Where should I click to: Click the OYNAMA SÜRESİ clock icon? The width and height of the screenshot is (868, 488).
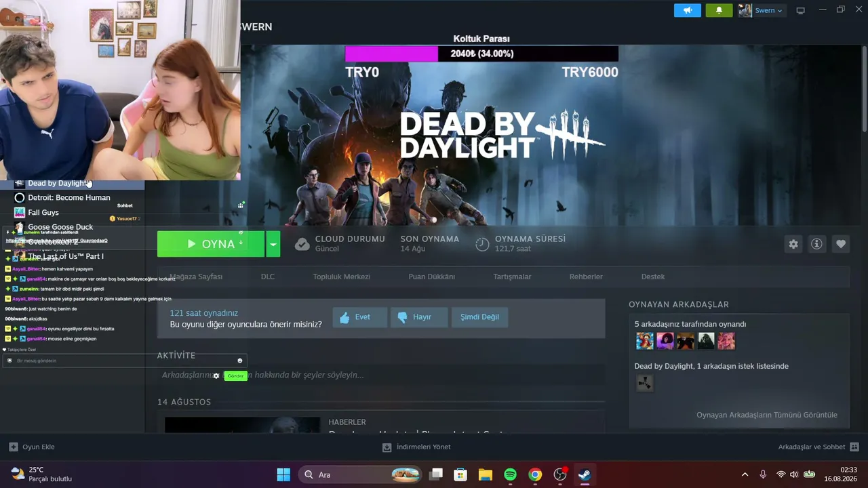tap(482, 244)
